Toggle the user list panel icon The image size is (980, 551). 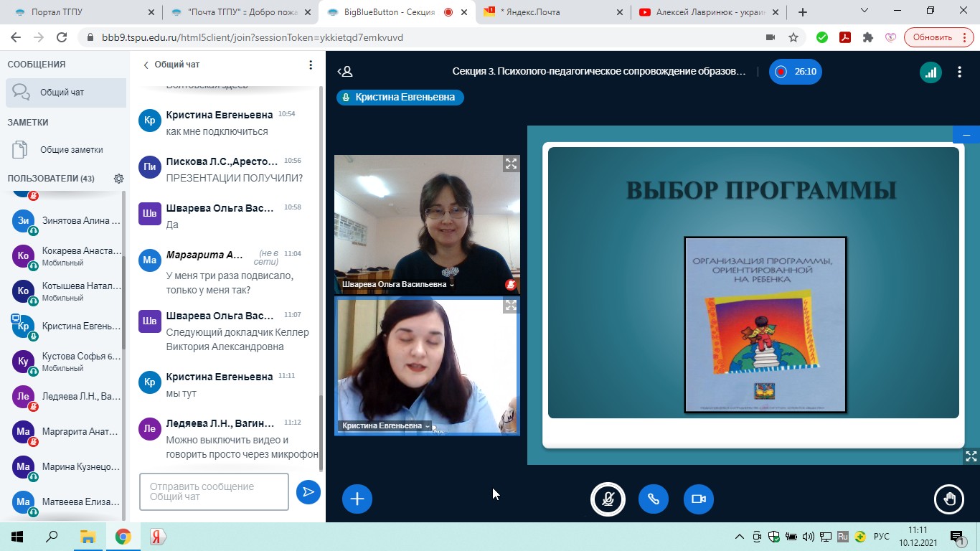click(x=345, y=72)
